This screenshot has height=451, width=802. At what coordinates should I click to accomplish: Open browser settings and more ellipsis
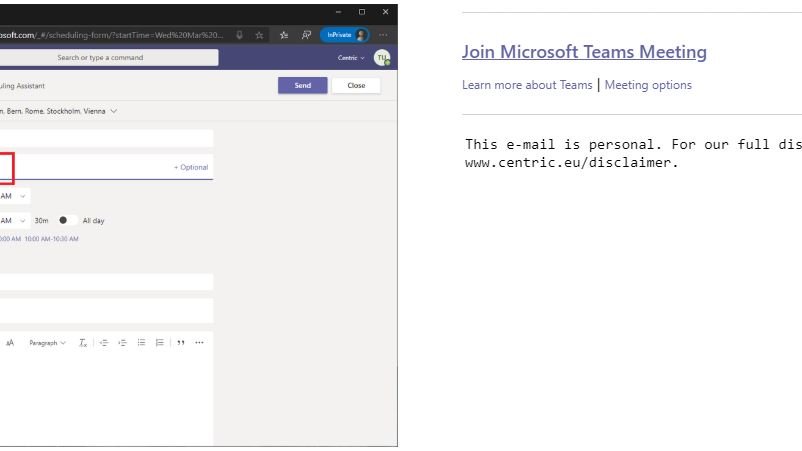pyautogui.click(x=383, y=35)
